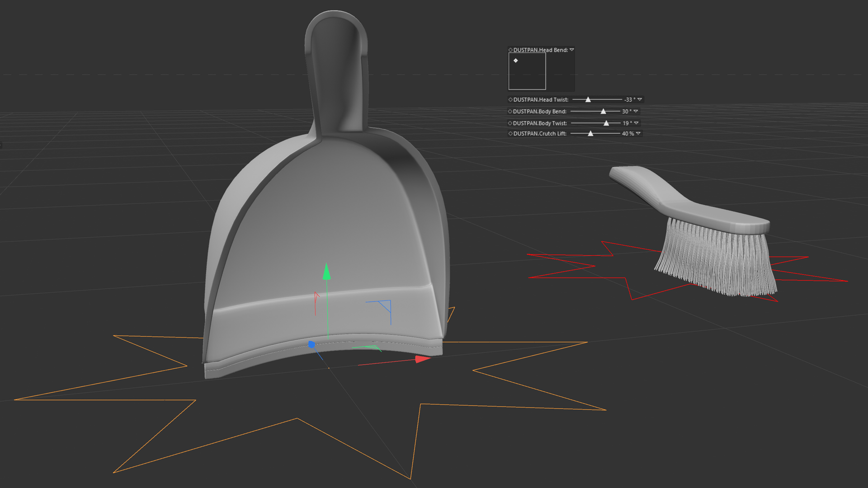Toggle keyframe diamond for Crutch Lift
The width and height of the screenshot is (868, 488).
coord(510,133)
